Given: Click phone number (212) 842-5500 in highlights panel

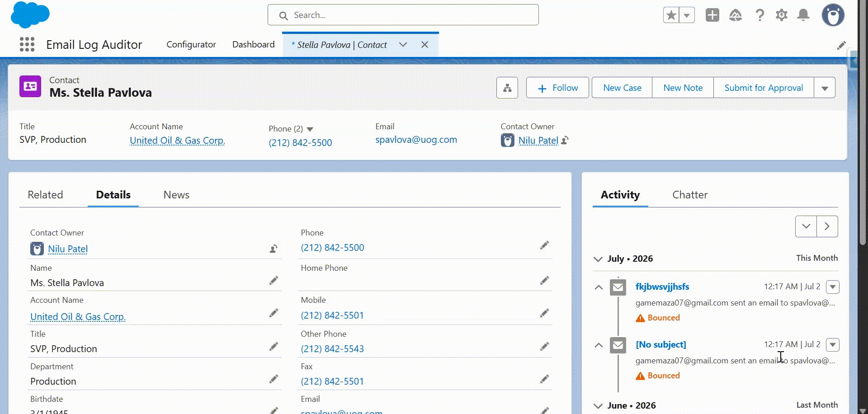Looking at the screenshot, I should 300,142.
